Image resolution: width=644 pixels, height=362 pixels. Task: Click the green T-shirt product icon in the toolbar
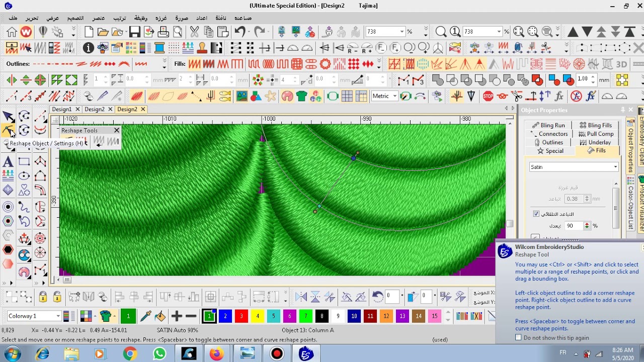click(x=301, y=96)
